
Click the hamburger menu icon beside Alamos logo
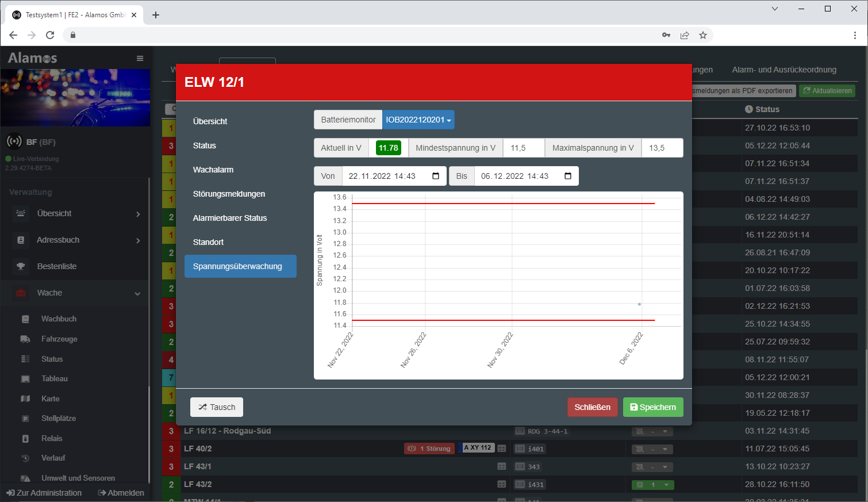click(x=140, y=59)
